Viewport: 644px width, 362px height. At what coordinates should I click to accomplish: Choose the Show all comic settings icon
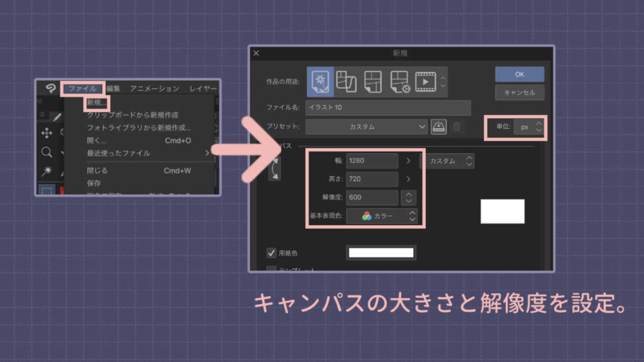399,82
